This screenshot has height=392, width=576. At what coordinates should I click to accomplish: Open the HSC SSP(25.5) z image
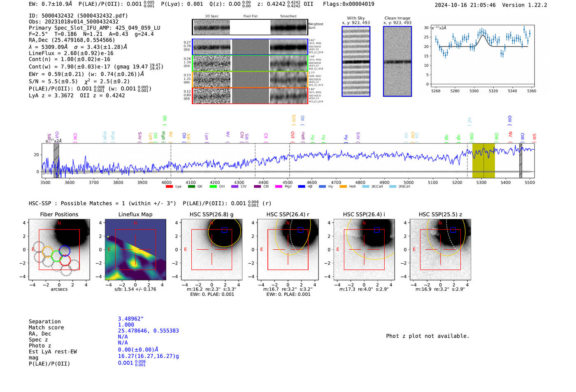440,249
